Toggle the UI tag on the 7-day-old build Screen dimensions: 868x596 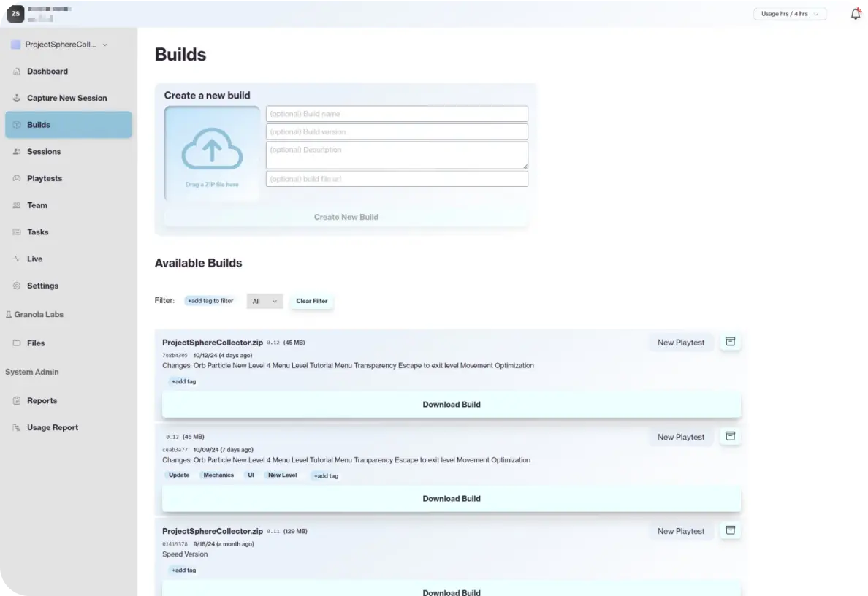tap(251, 475)
